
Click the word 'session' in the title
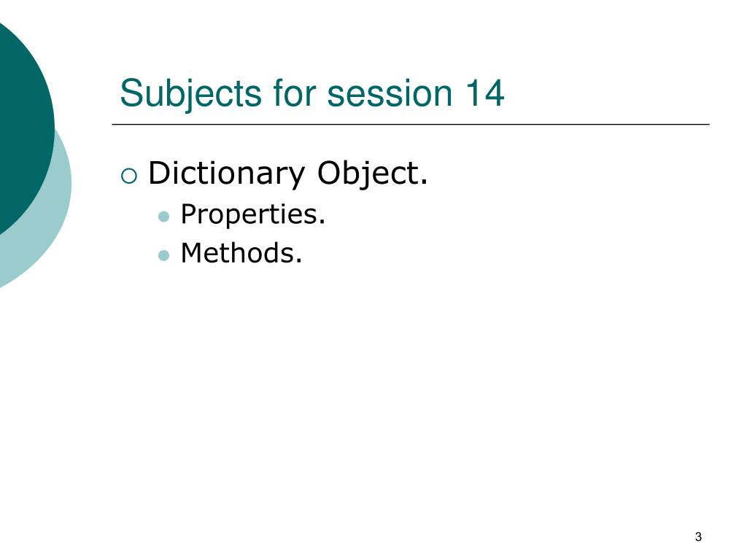coord(390,93)
